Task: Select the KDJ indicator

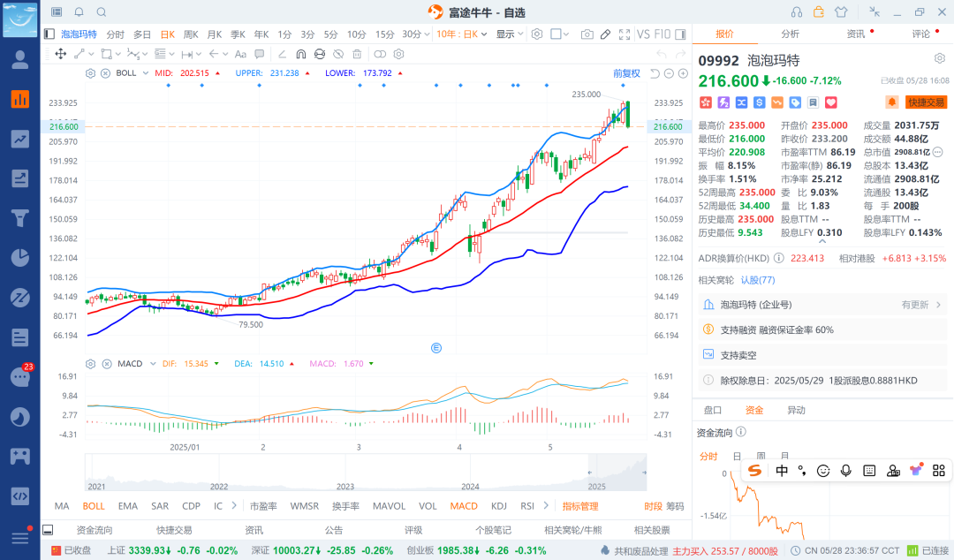Action: (x=499, y=506)
